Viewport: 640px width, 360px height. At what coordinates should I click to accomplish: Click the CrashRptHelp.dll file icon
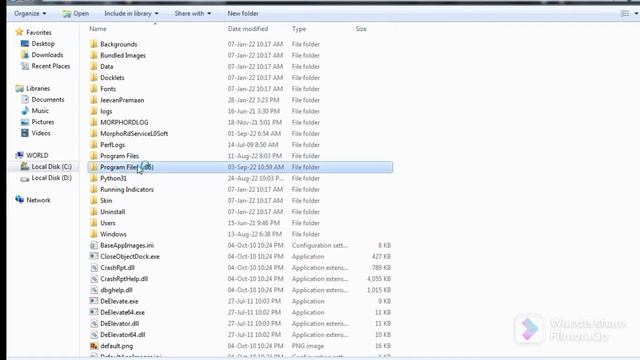coord(94,279)
